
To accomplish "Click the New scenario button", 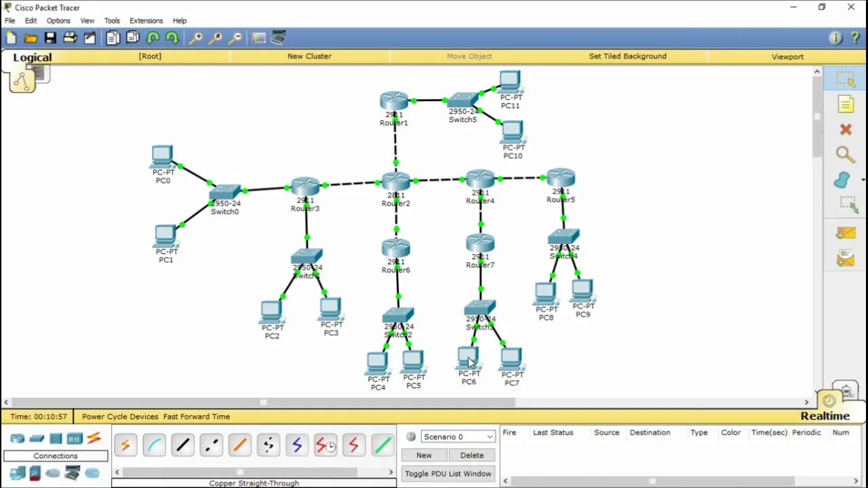I will pyautogui.click(x=424, y=455).
